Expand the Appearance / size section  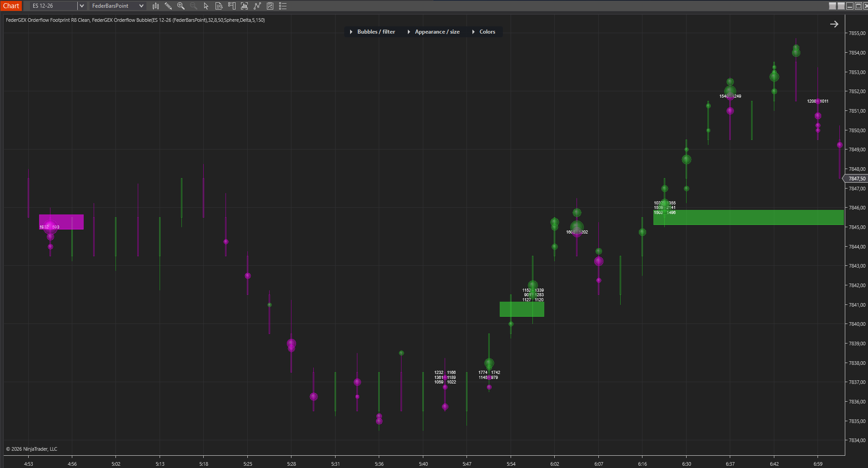tap(433, 32)
